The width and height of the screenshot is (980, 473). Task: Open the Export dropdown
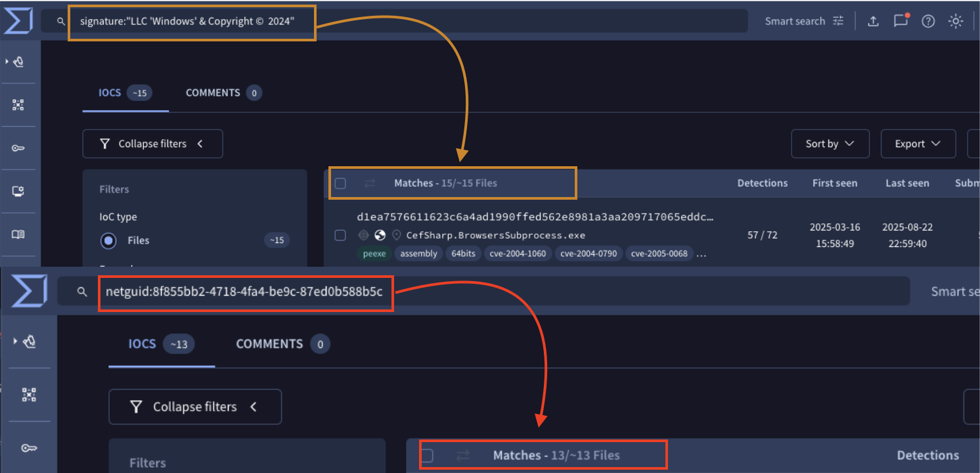click(x=918, y=144)
